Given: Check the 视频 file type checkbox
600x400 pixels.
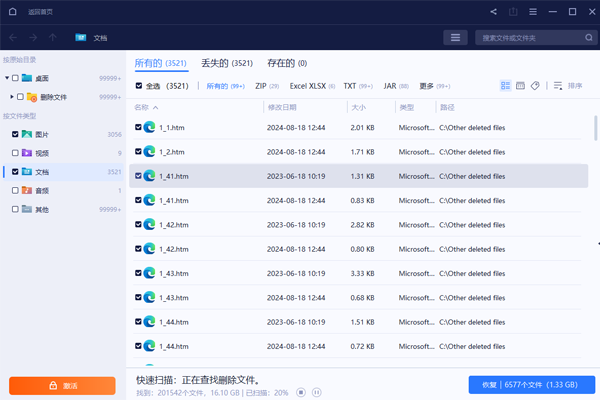Looking at the screenshot, I should (15, 153).
